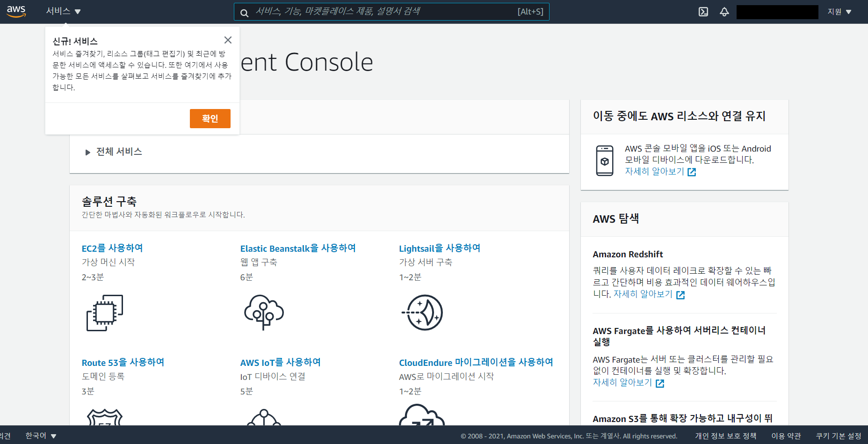Open the notifications bell icon
This screenshot has width=868, height=444.
724,12
